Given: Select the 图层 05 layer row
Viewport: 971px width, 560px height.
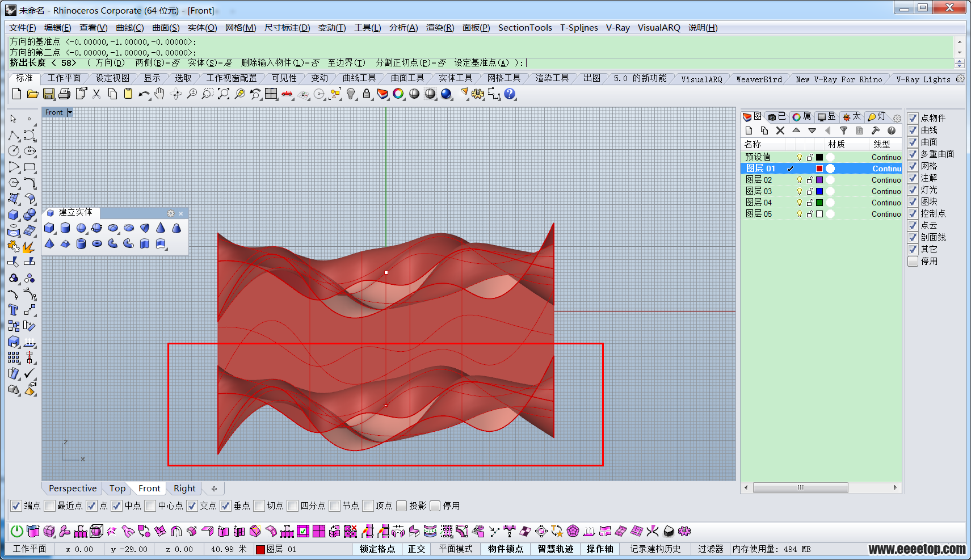Looking at the screenshot, I should click(821, 214).
